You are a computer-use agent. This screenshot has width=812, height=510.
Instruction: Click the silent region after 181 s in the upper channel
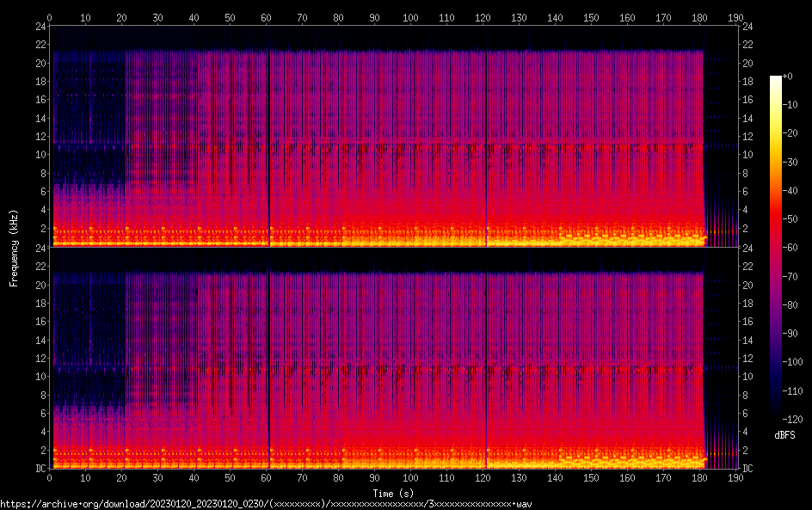[x=721, y=129]
